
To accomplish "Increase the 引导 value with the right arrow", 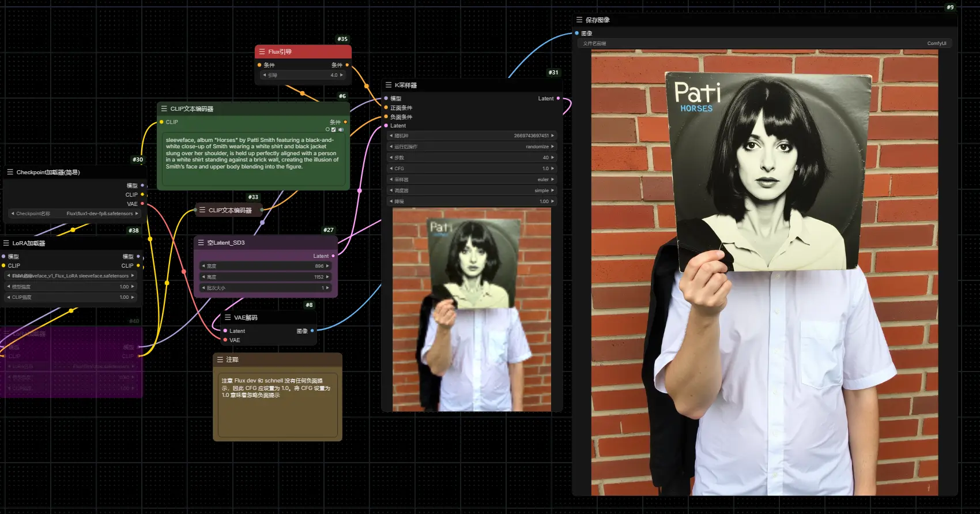I will pyautogui.click(x=341, y=75).
